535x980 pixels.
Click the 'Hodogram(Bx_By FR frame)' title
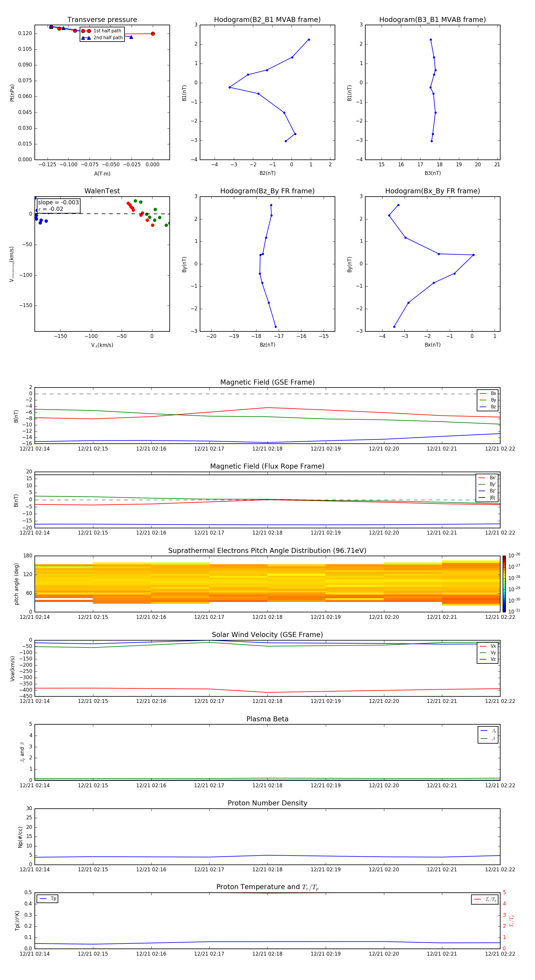[x=432, y=191]
